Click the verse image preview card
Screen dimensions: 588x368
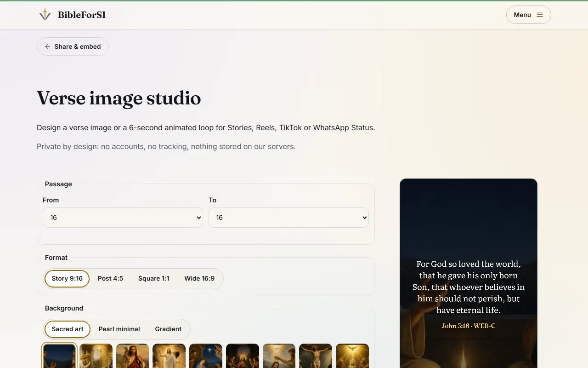(469, 273)
